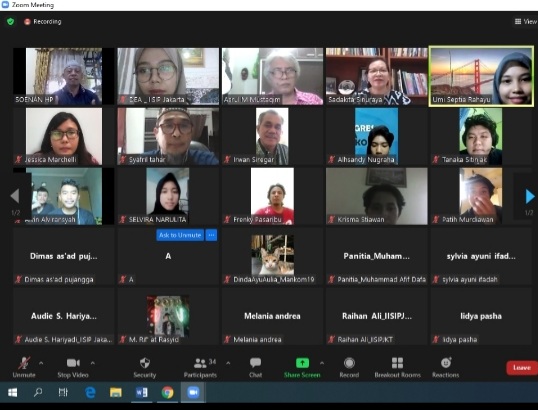
Task: Click the Stop Video camera icon
Action: click(73, 363)
